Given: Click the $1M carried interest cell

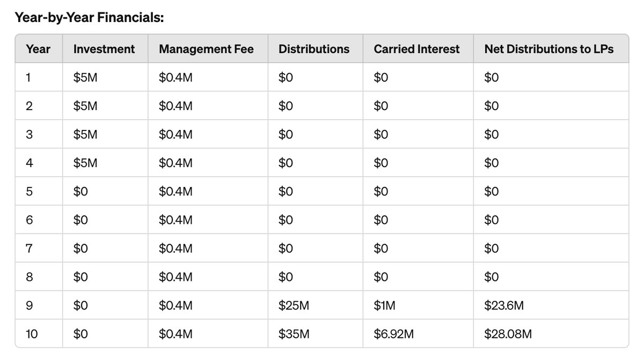Looking at the screenshot, I should pos(385,306).
